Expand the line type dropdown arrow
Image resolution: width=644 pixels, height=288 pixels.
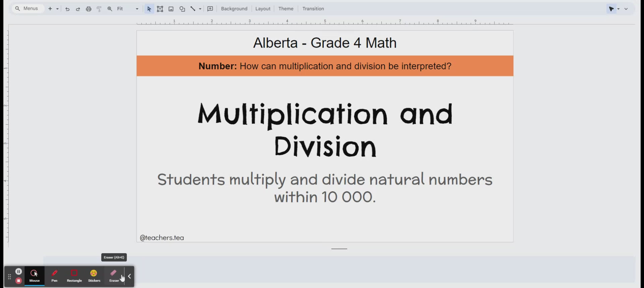point(200,9)
